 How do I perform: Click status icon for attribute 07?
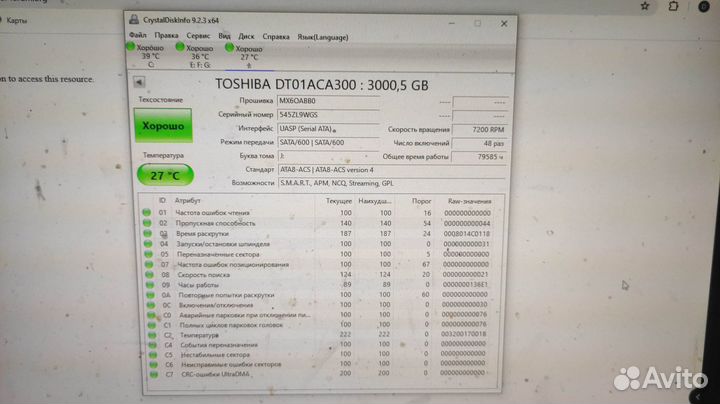pyautogui.click(x=149, y=264)
